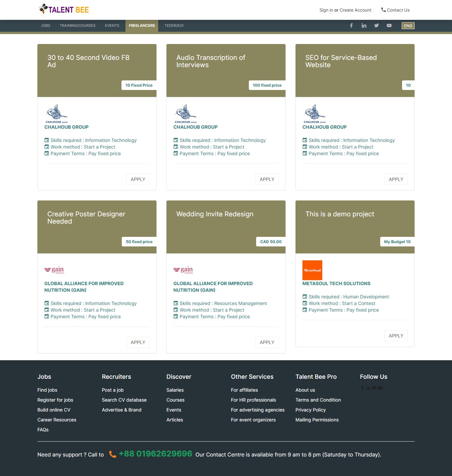
Task: Click the phone icon beside Contact Us
Action: point(383,10)
